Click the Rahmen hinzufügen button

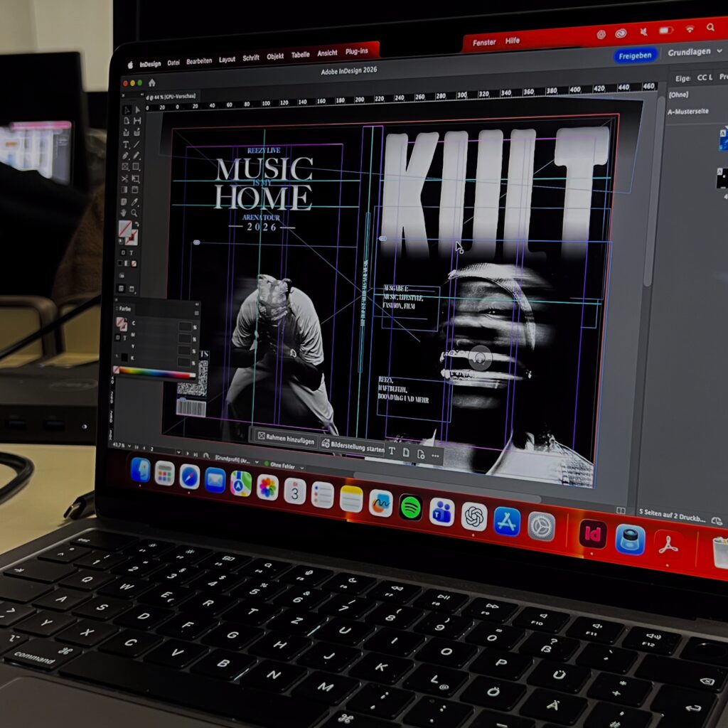(x=284, y=438)
